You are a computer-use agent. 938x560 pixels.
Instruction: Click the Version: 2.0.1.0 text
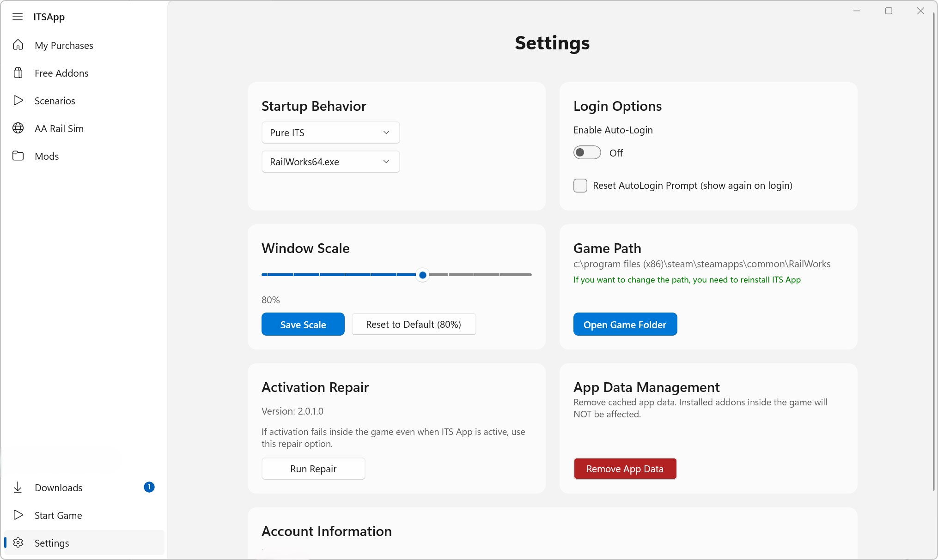click(x=292, y=411)
